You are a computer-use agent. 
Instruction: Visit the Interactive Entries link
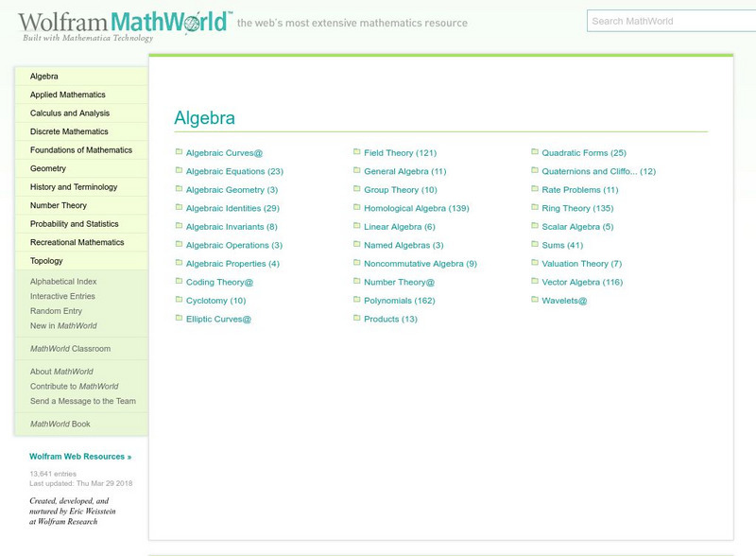[x=62, y=296]
